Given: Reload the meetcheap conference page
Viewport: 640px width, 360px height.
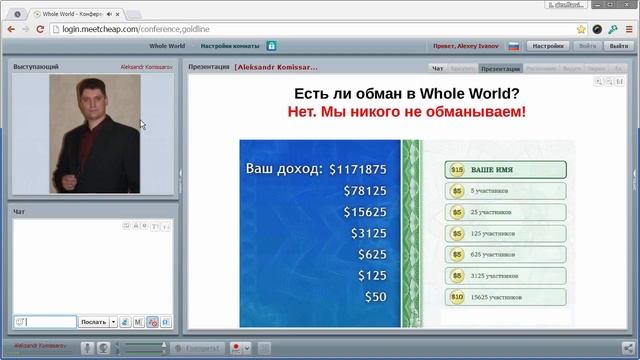Looking at the screenshot, I should (x=40, y=29).
